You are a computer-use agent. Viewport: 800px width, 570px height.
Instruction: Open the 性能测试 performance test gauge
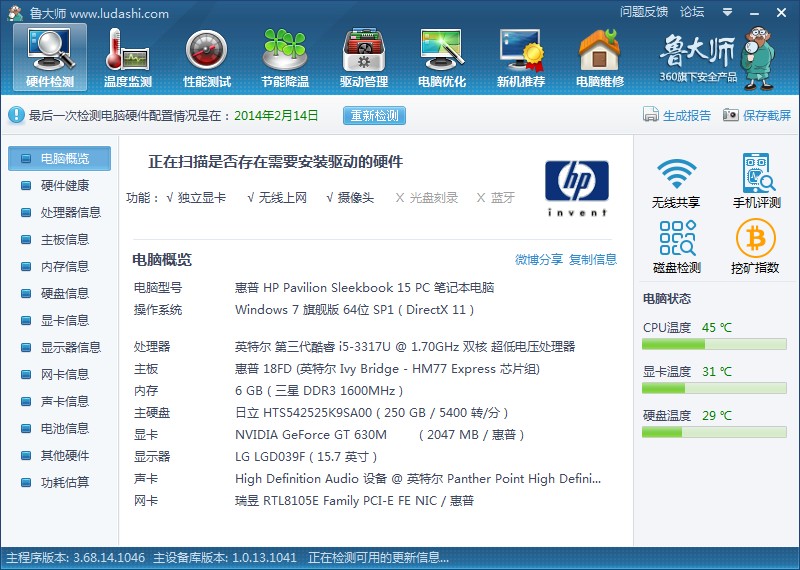(207, 56)
